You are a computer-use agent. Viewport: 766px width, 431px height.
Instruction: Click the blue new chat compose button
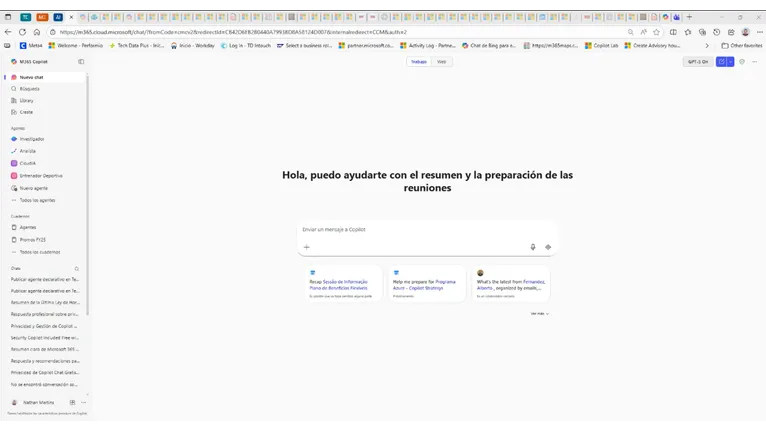click(x=721, y=62)
